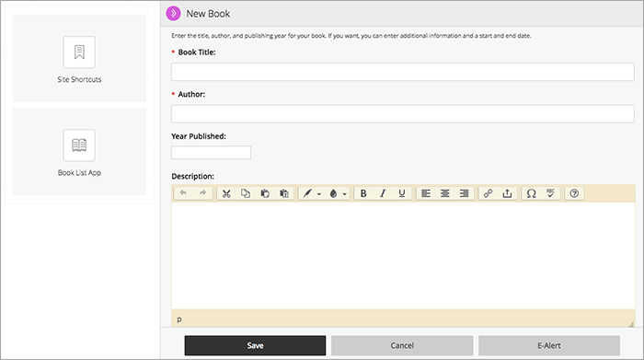Viewport: 644px width, 360px height.
Task: Open the Site Shortcuts bookmark icon
Action: pyautogui.click(x=79, y=52)
